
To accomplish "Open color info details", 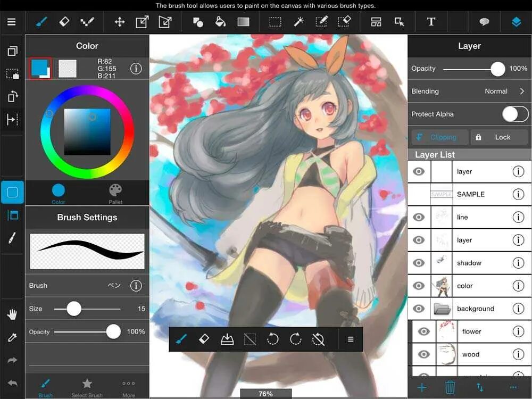I will coord(136,69).
